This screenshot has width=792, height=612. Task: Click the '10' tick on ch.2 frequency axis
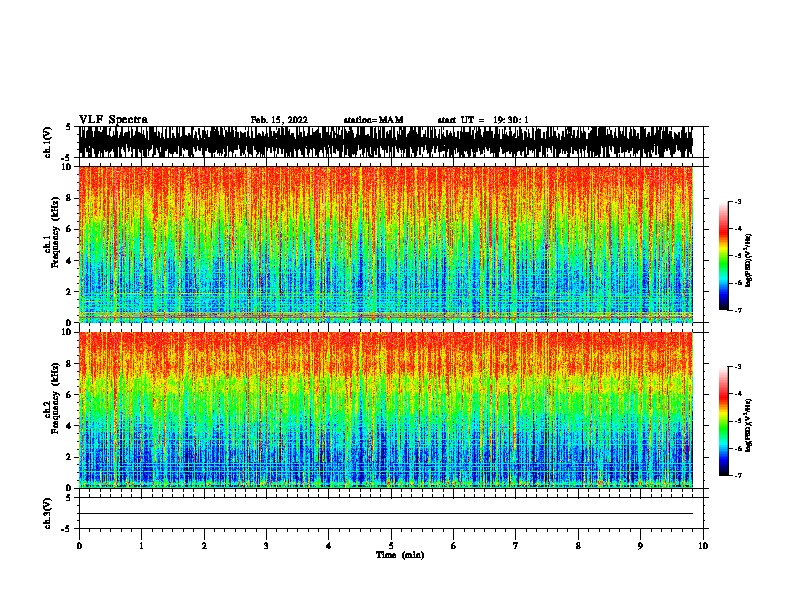[x=69, y=332]
